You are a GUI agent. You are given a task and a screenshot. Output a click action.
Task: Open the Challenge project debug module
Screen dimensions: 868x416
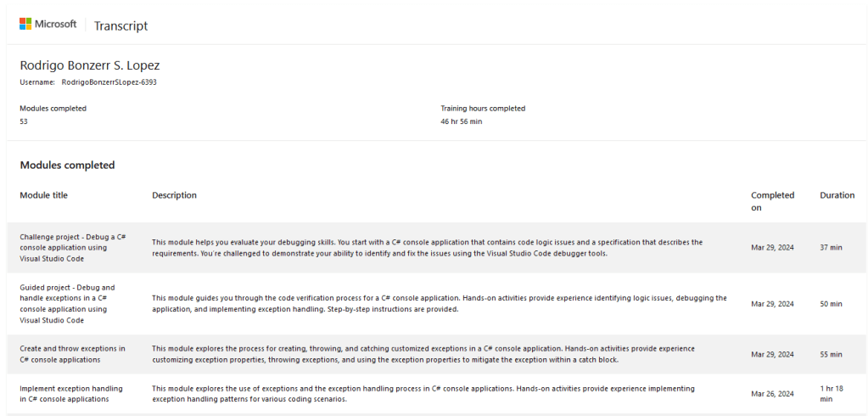[x=73, y=247]
